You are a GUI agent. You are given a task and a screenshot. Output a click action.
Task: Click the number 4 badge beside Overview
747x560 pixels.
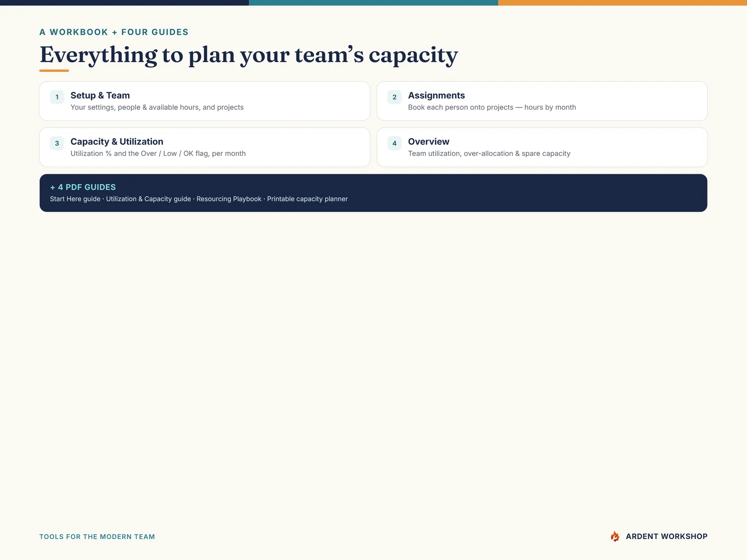pos(395,143)
